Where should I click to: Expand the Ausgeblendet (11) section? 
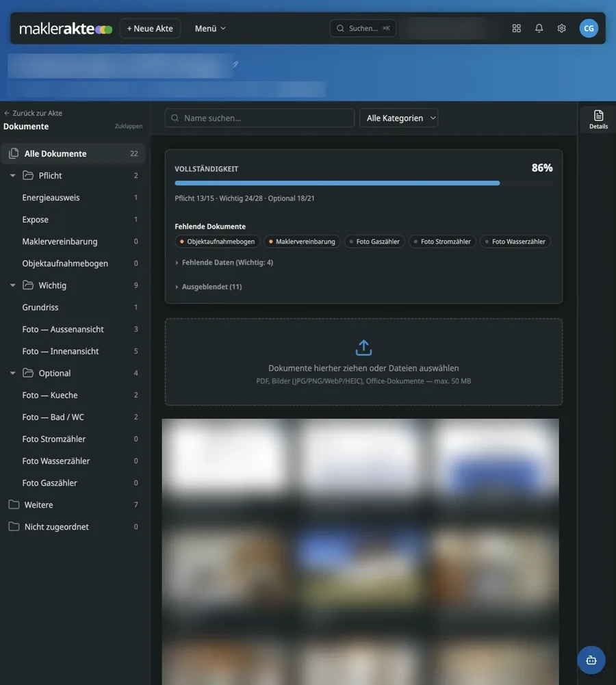coord(208,287)
